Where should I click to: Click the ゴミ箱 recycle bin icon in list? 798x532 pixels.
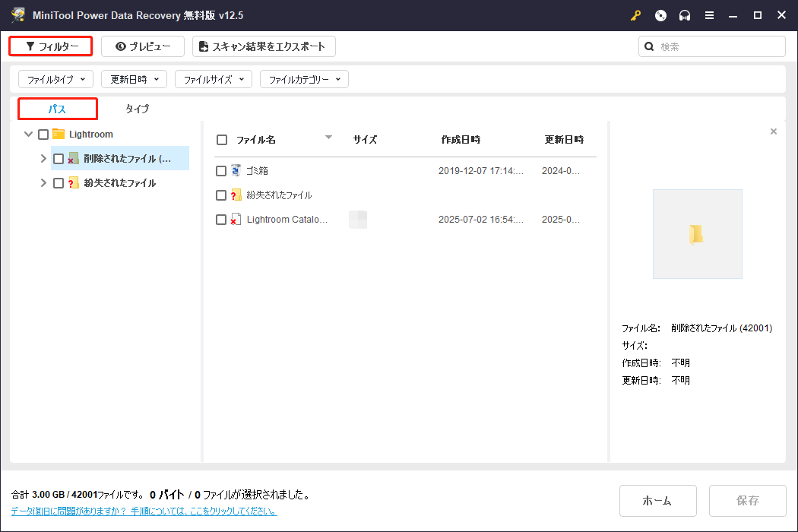click(236, 170)
